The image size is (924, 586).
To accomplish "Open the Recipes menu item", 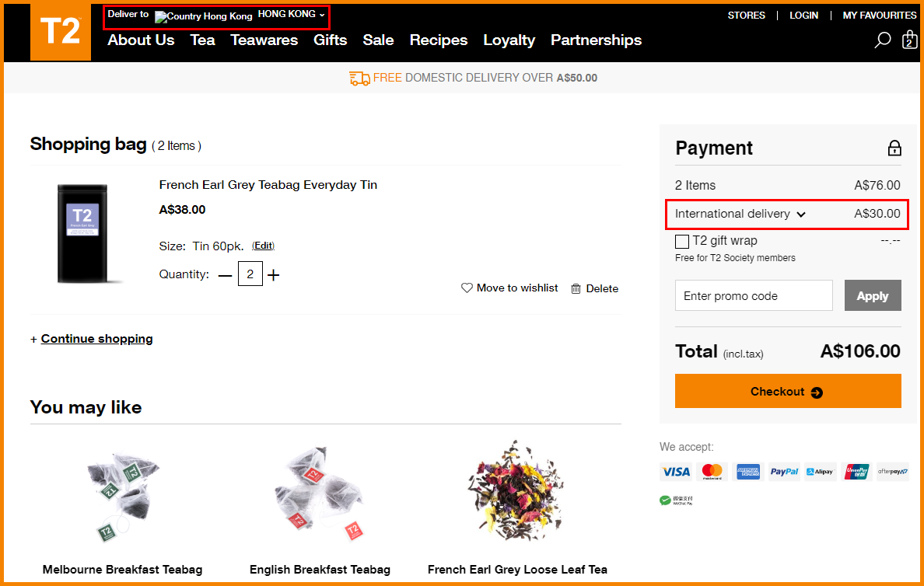I will tap(438, 40).
